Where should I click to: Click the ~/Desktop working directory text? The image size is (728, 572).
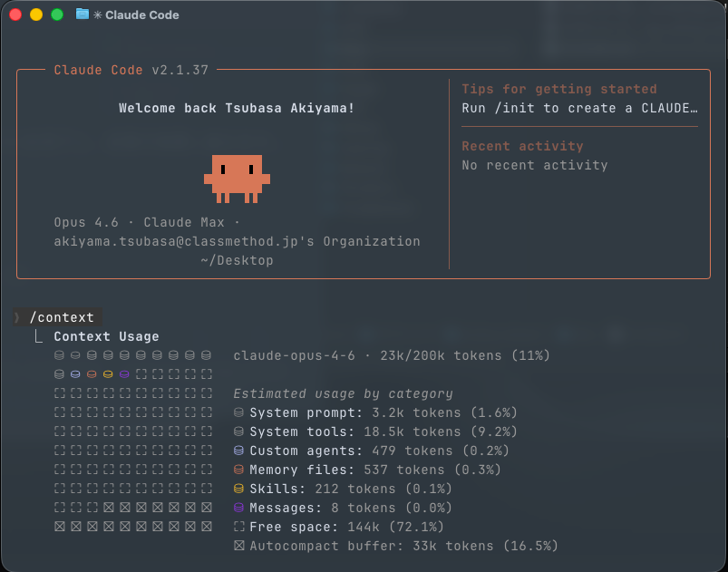237,260
